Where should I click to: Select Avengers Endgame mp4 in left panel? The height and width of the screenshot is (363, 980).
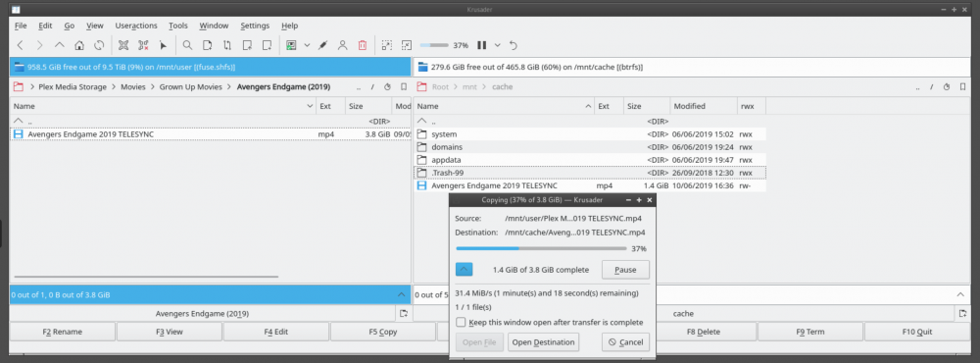(x=211, y=134)
